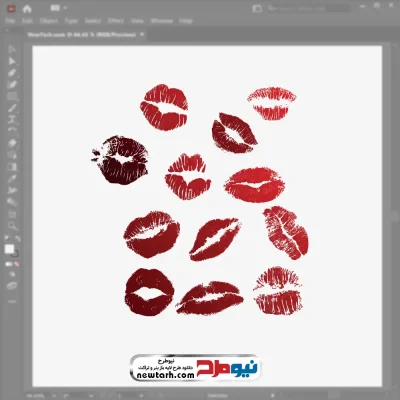Select the Zoom magnifier tool
The height and width of the screenshot is (400, 400).
(12, 226)
